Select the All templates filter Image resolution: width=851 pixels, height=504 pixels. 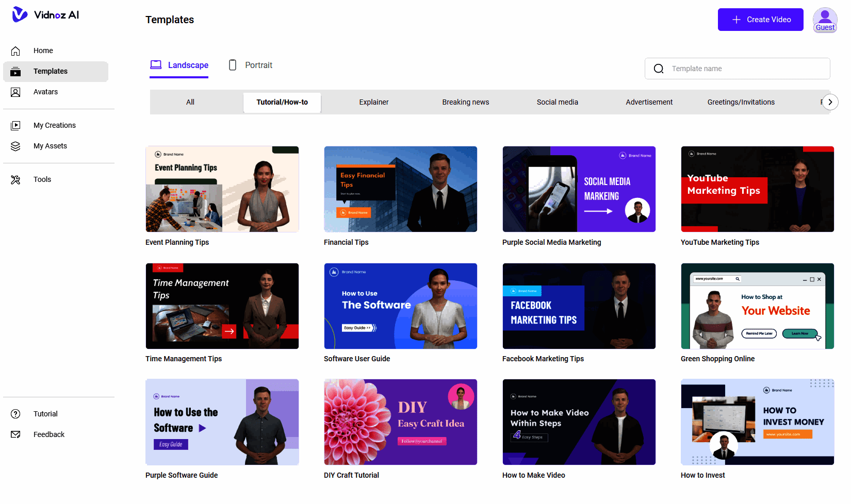point(190,102)
